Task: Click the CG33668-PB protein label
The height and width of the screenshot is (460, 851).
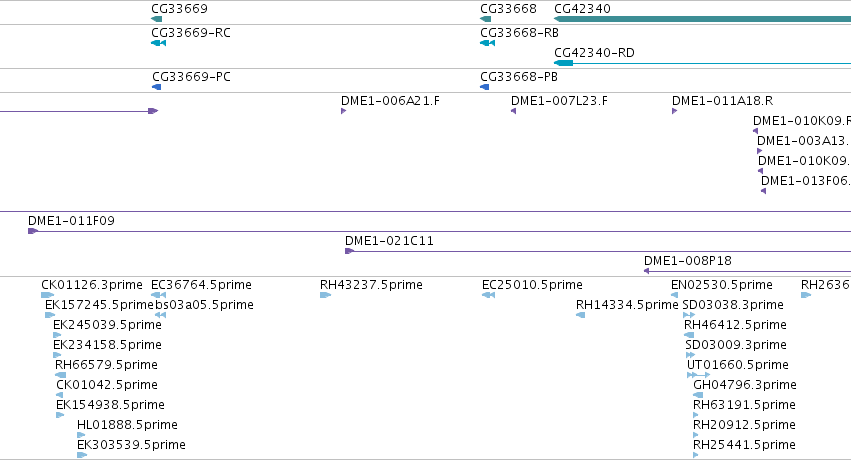Action: [519, 77]
